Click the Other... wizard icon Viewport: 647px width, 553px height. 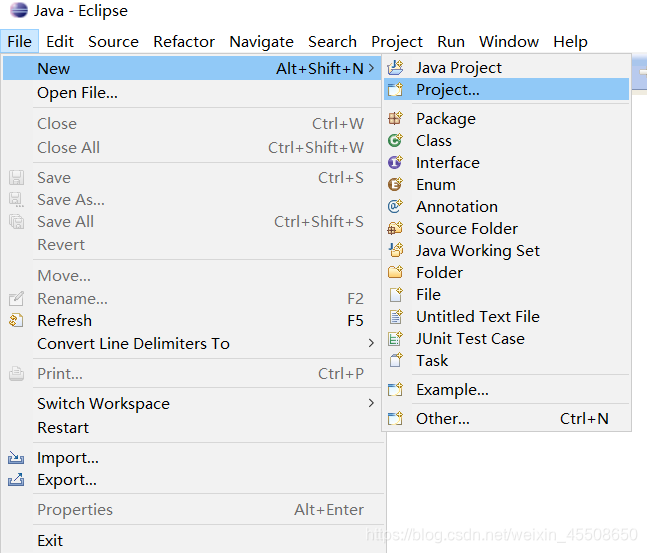point(395,418)
